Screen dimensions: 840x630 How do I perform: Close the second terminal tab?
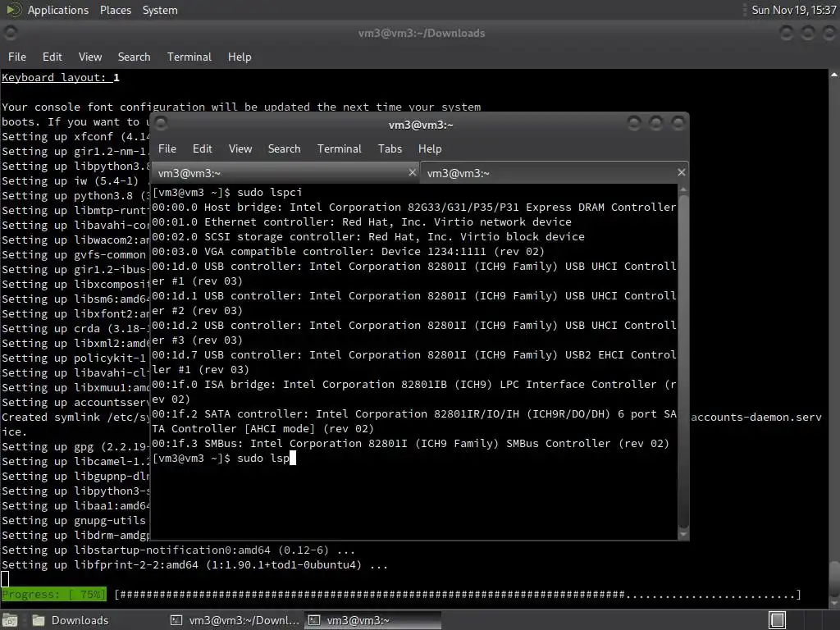[x=681, y=172]
